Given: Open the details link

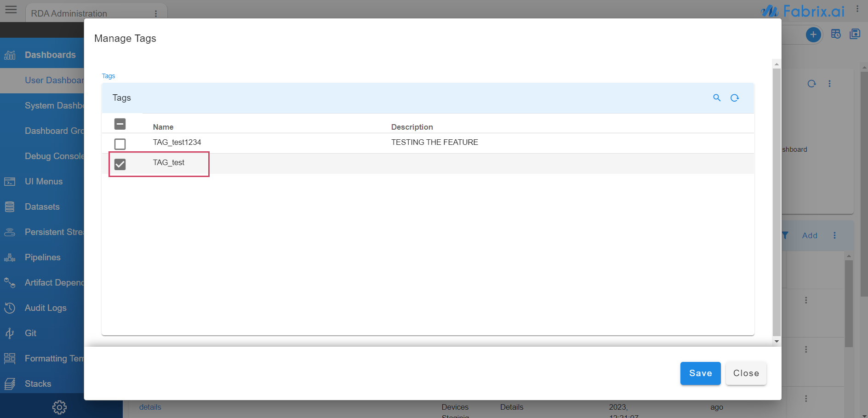Looking at the screenshot, I should pyautogui.click(x=150, y=407).
